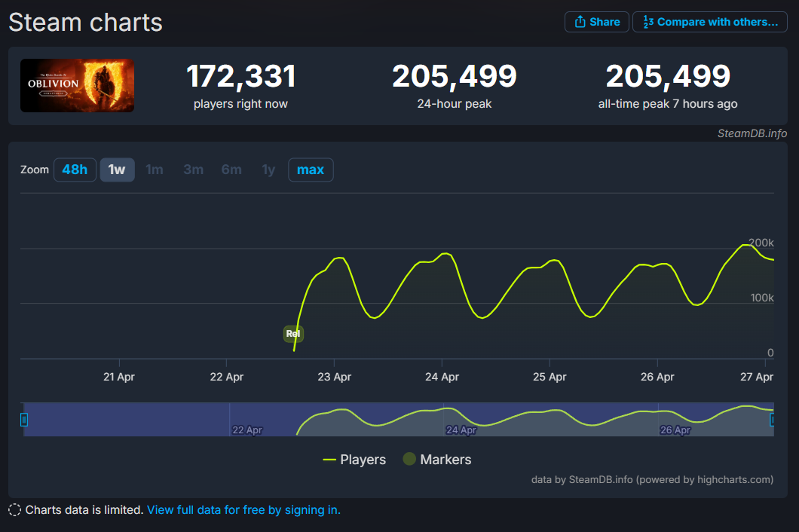The image size is (799, 532).
Task: Click the Share button
Action: pos(597,22)
